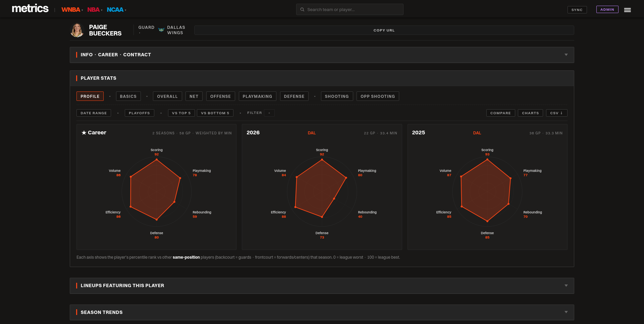Screen dimensions: 644x324
Task: Expand the Season Trends section
Action: pos(322,312)
